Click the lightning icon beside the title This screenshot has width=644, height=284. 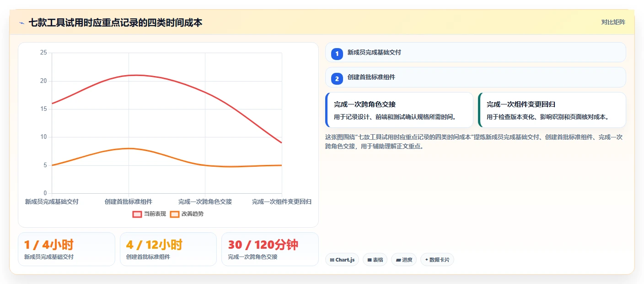pyautogui.click(x=21, y=22)
